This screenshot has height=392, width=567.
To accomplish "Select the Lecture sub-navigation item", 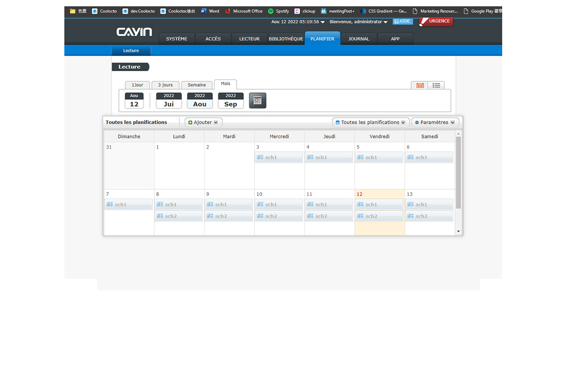I will click(131, 51).
